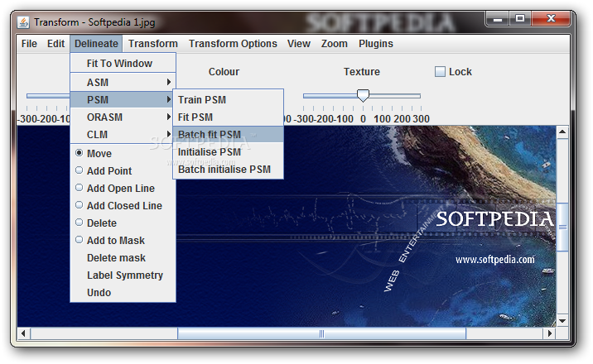Select Fit PSM
This screenshot has height=364, width=593.
click(x=228, y=117)
